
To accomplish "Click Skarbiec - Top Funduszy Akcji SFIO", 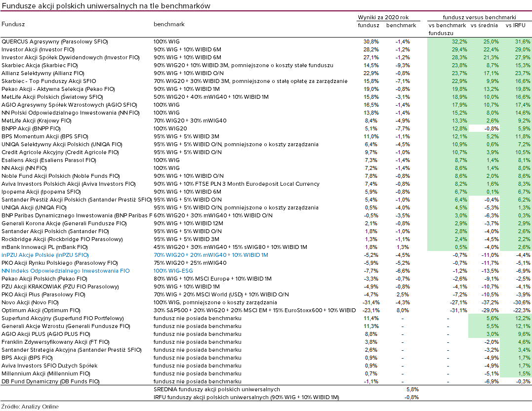I will tap(49, 81).
